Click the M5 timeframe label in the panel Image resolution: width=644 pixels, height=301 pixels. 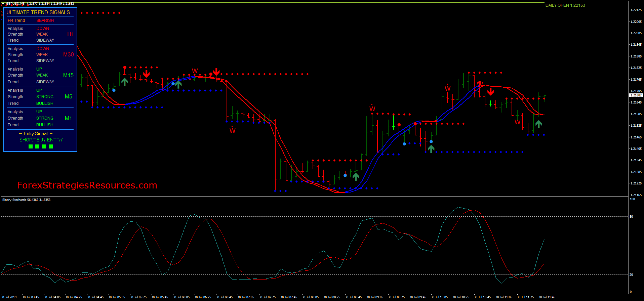pos(68,96)
